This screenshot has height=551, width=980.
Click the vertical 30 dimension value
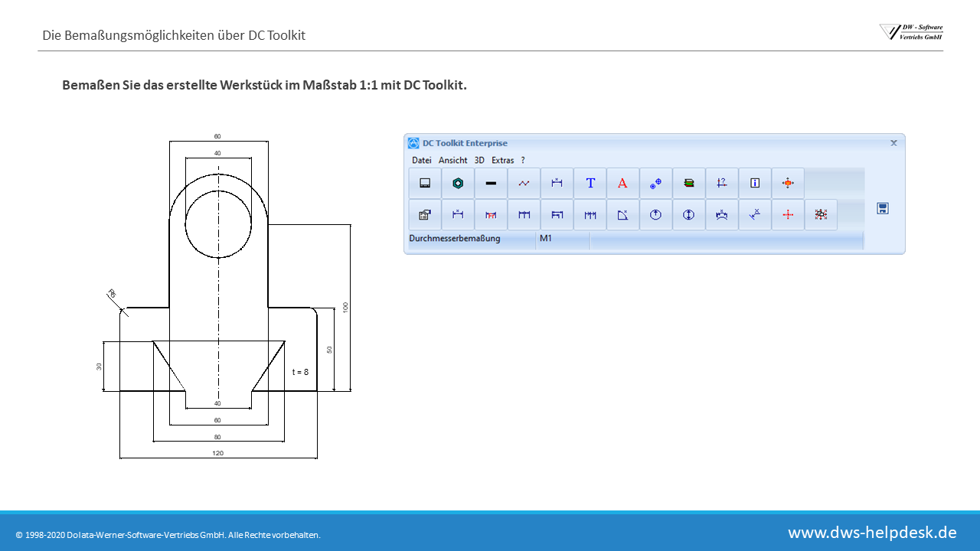pos(99,367)
